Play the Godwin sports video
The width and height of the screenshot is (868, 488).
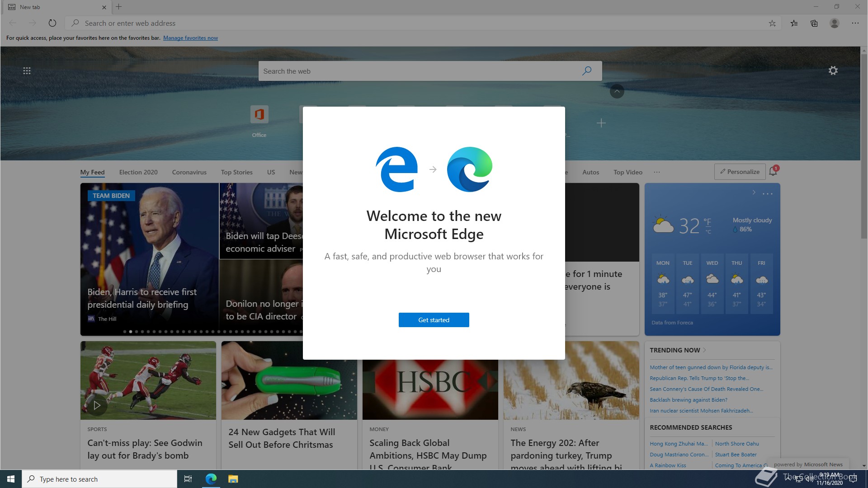coord(97,405)
